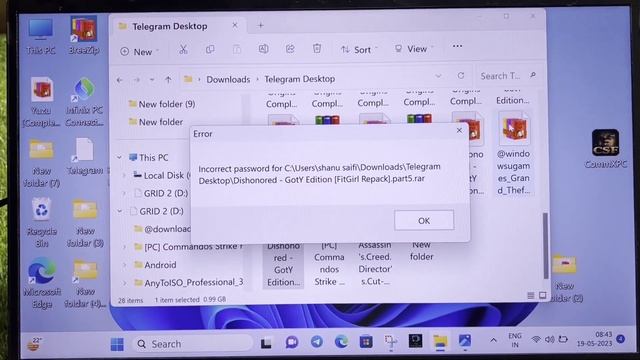Click the Cut scissors icon
Image resolution: width=640 pixels, height=360 pixels.
(x=183, y=49)
